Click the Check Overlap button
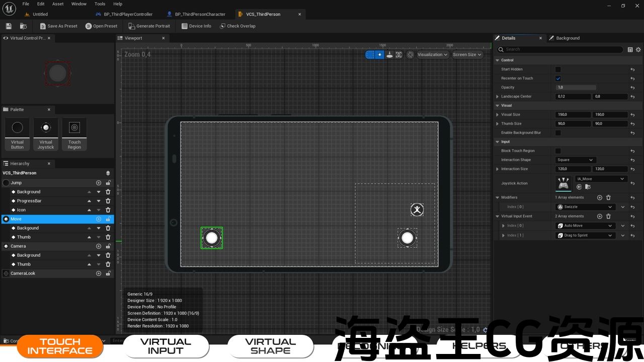The height and width of the screenshot is (362, 644). [x=237, y=26]
